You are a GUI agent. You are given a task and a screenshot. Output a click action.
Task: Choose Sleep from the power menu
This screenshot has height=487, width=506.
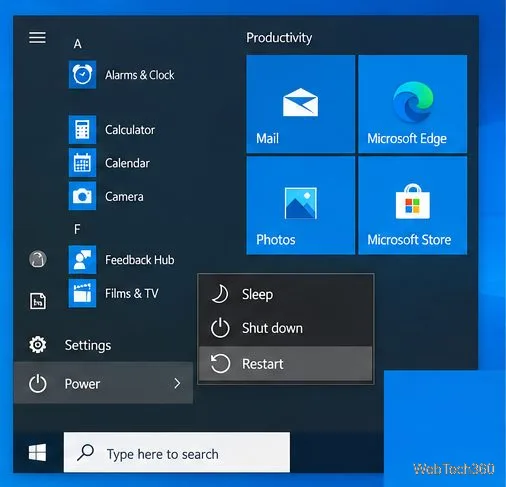[x=286, y=294]
